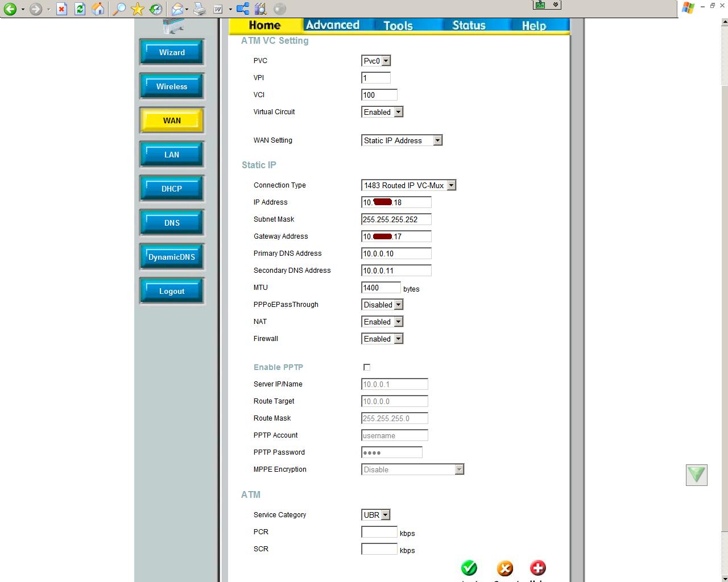
Task: Open the MPPE Encryption dropdown
Action: (412, 469)
